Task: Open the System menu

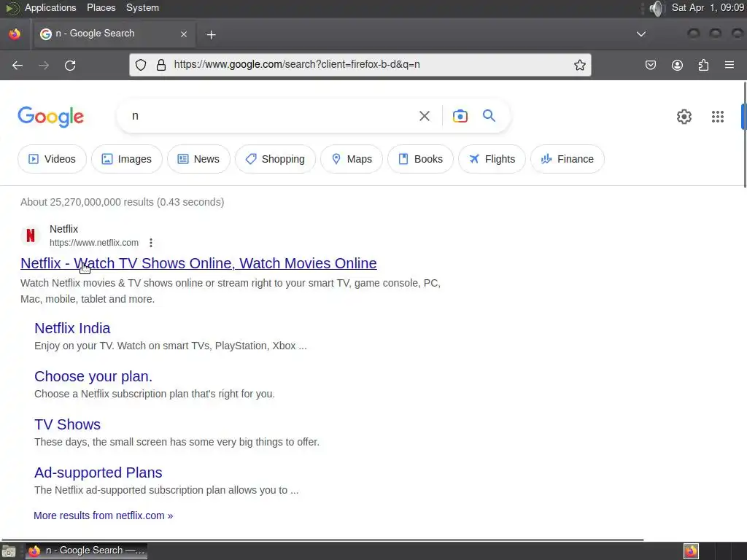Action: 142,7
